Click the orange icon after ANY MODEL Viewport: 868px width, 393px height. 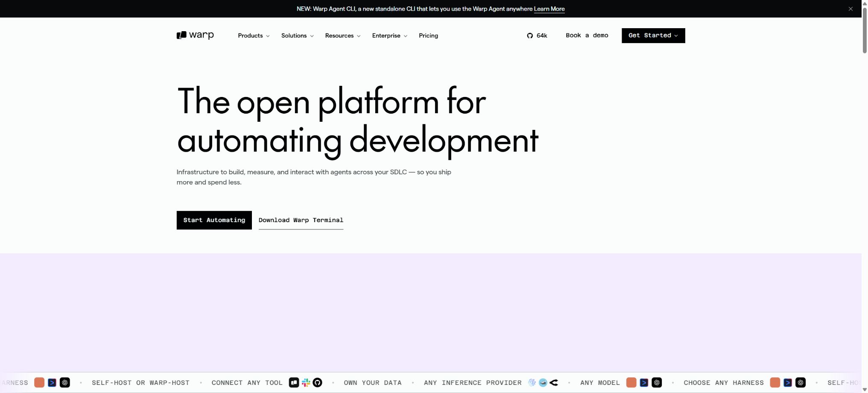pyautogui.click(x=631, y=383)
